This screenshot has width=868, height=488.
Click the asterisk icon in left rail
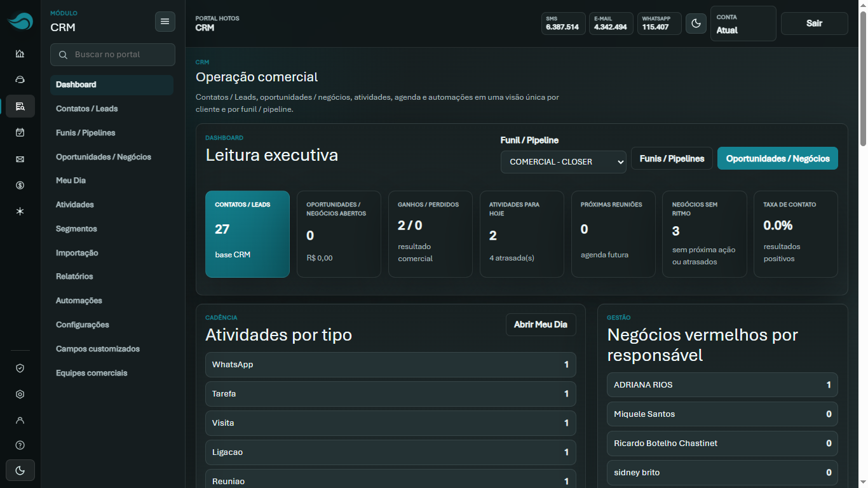click(20, 211)
